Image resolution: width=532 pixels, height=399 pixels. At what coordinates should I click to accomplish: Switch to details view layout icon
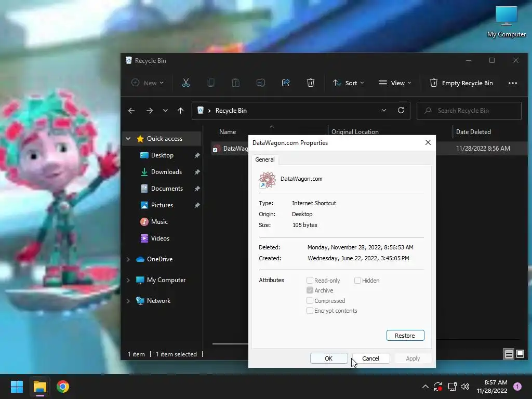pos(509,354)
